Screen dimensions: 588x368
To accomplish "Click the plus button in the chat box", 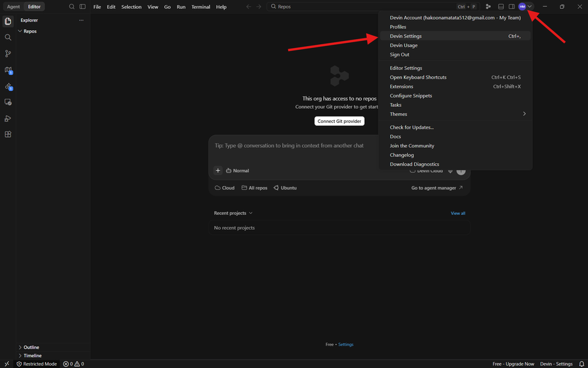I will click(218, 170).
